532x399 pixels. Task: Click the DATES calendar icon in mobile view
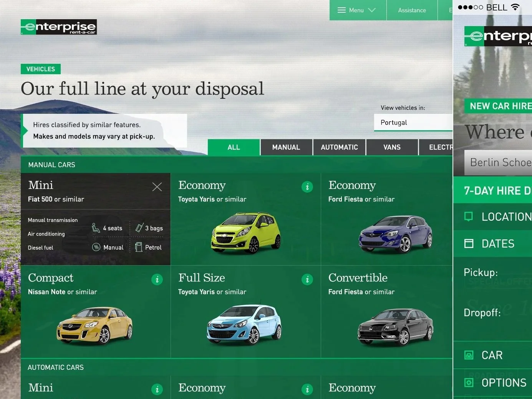tap(469, 243)
